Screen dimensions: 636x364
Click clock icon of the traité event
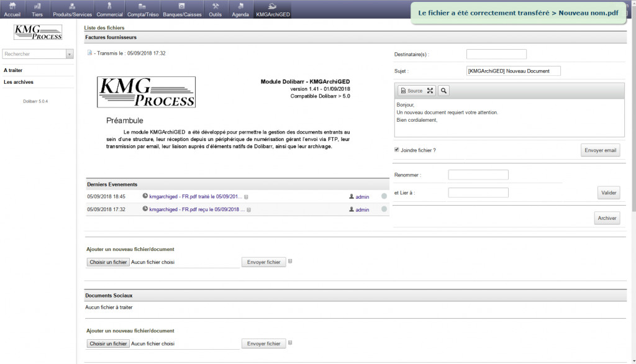click(145, 196)
